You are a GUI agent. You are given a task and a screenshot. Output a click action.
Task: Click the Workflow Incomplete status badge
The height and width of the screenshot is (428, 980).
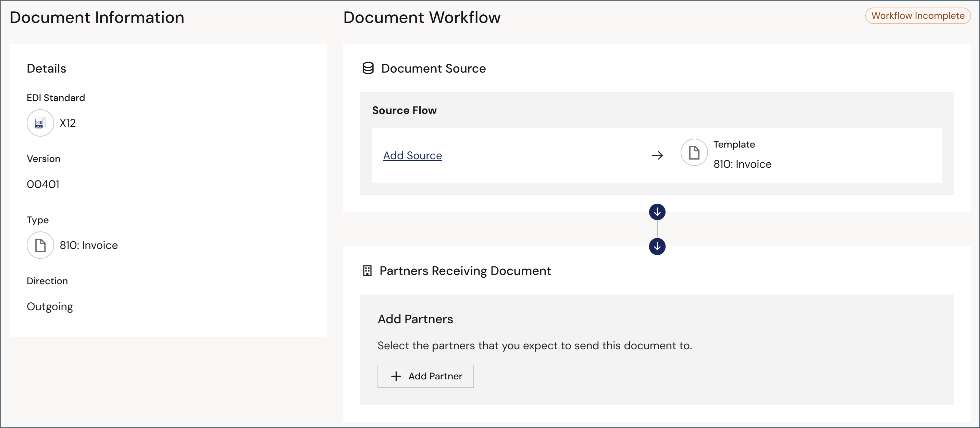click(918, 16)
